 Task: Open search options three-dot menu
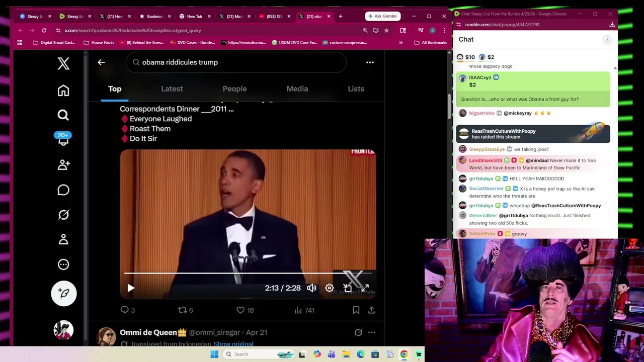[370, 62]
